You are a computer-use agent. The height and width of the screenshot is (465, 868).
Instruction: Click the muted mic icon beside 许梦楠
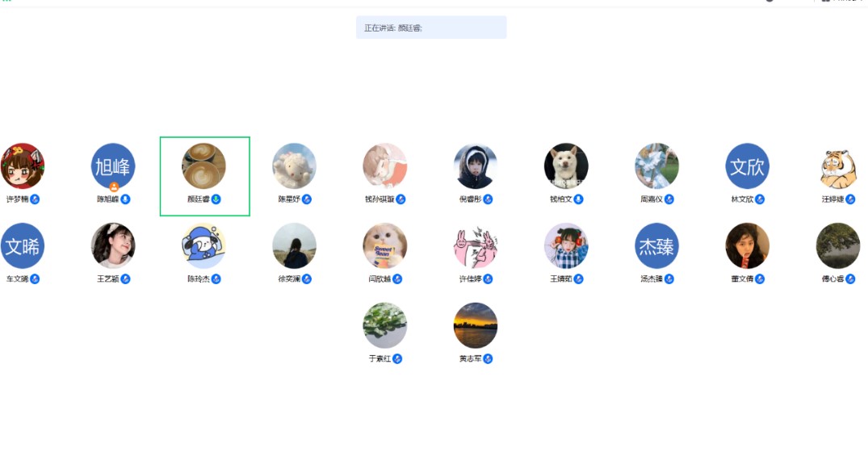pyautogui.click(x=35, y=199)
